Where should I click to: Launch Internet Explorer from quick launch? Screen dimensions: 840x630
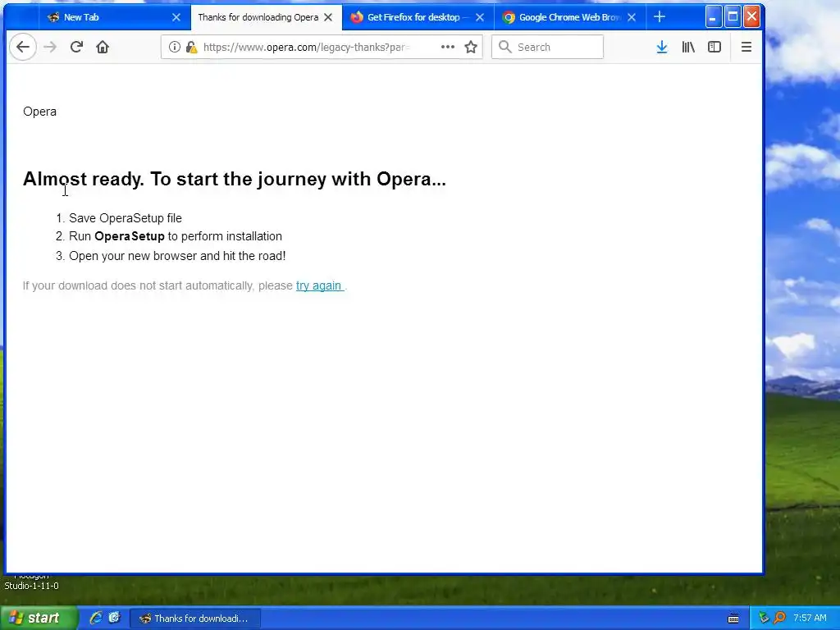96,619
